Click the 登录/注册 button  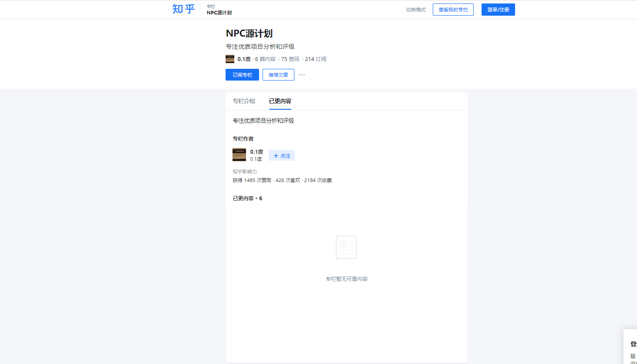click(498, 9)
